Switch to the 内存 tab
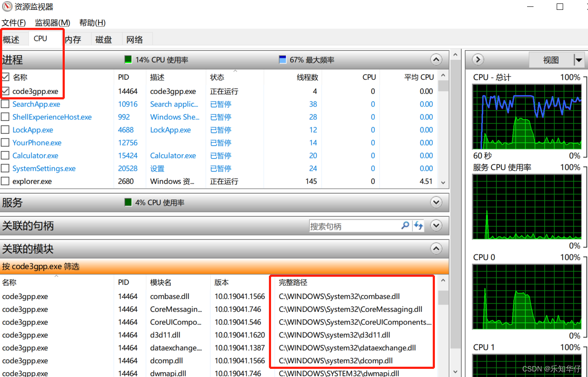 pos(73,40)
